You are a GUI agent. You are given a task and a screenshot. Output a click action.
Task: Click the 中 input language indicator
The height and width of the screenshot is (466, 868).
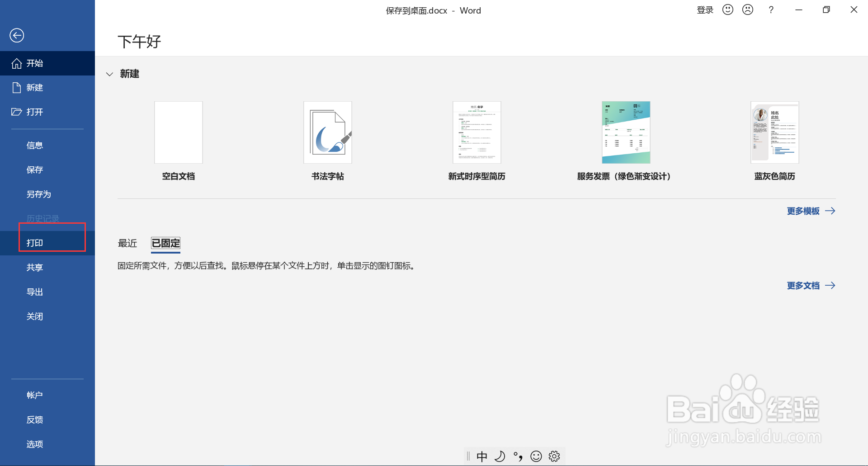pyautogui.click(x=482, y=457)
